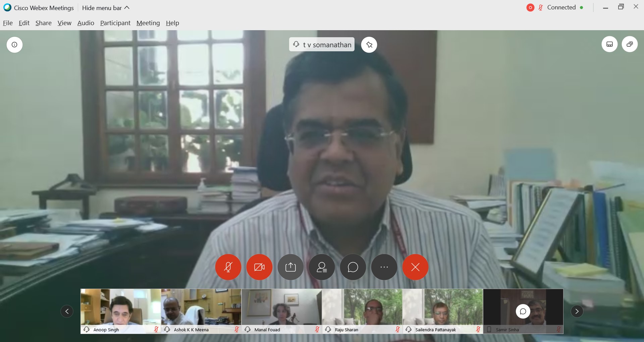Open the File menu

pos(8,23)
